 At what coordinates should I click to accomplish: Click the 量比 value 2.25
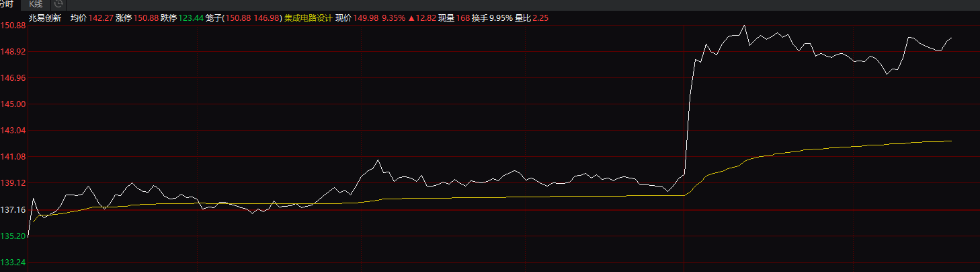(x=540, y=18)
